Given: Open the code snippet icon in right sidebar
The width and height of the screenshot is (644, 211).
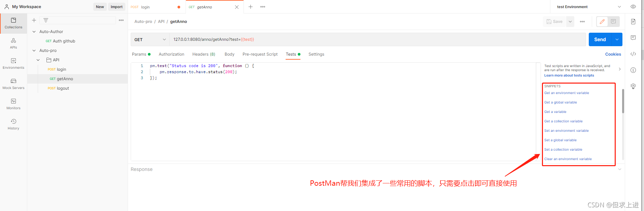Looking at the screenshot, I should pos(633,54).
